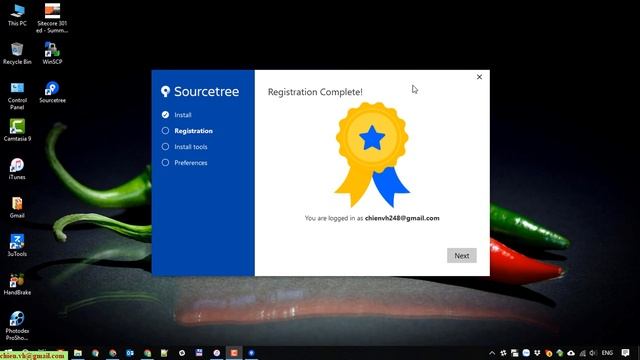The height and width of the screenshot is (360, 640).
Task: Open This PC desktop icon
Action: click(17, 16)
